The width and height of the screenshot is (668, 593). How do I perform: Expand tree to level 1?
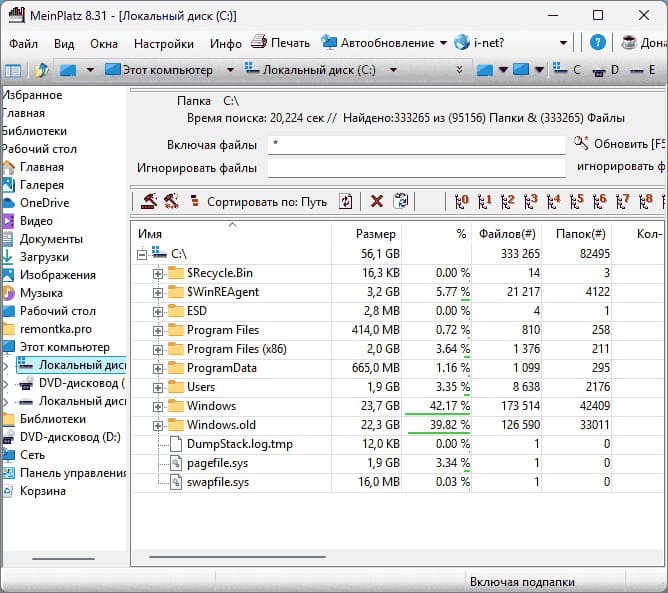point(484,201)
